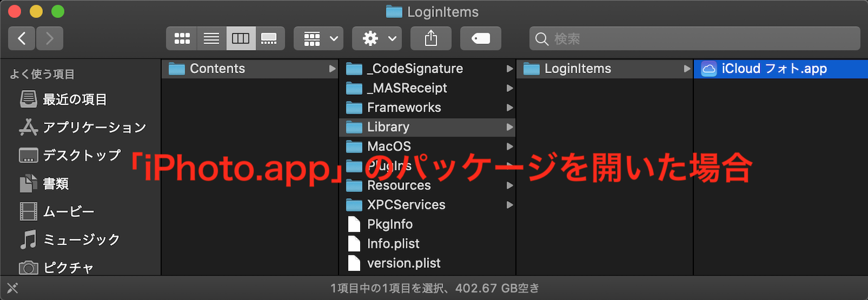Expand the Contents folder arrow
Viewport: 868px width, 300px height.
[332, 69]
